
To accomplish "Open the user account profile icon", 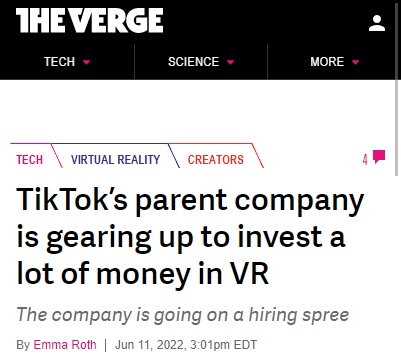I will (x=377, y=23).
